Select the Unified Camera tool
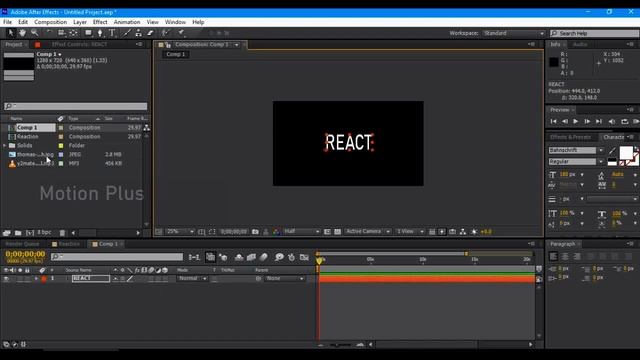Screen dimensions: 640x360 pos(61,33)
